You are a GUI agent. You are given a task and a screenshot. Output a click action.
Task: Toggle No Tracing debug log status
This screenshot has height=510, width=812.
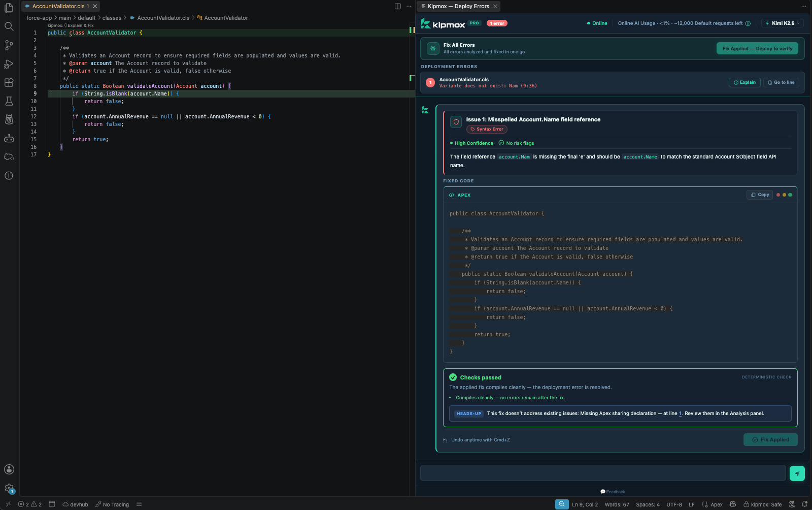(112, 504)
